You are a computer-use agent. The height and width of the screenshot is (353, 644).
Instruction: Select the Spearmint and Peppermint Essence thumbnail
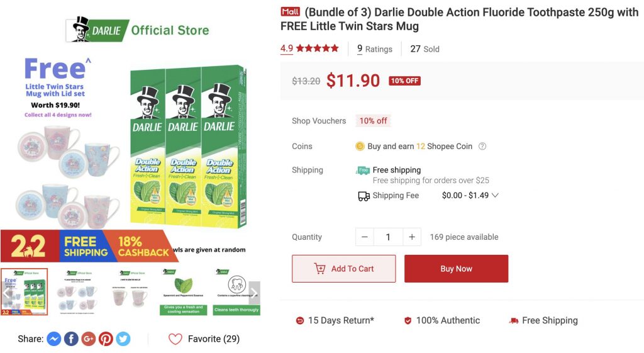tap(183, 293)
